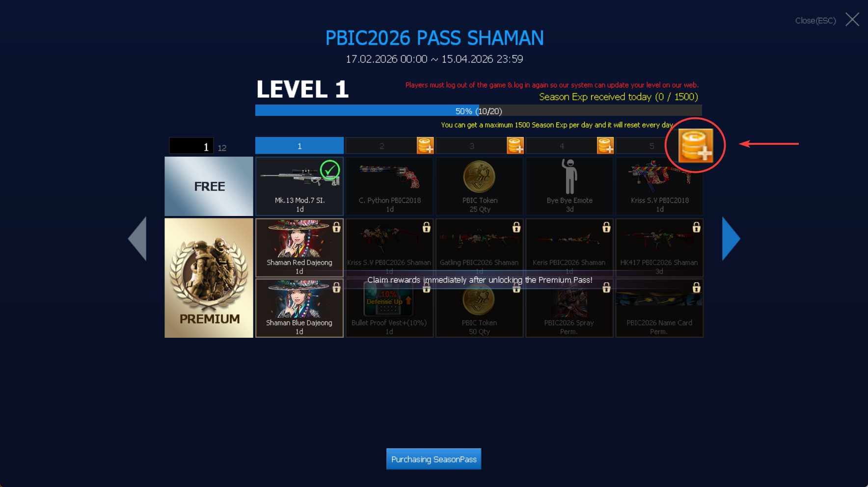Select the Bye Bye Emote reward
868x487 pixels.
click(x=570, y=186)
